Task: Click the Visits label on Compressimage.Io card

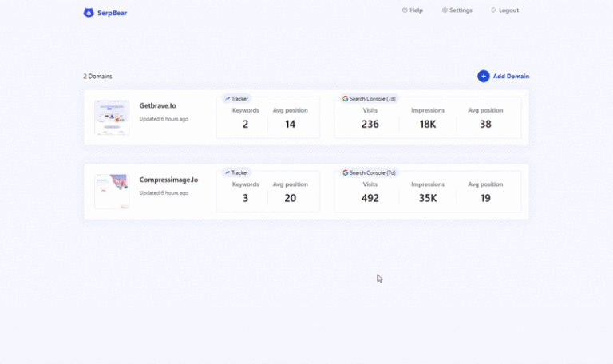Action: (370, 184)
